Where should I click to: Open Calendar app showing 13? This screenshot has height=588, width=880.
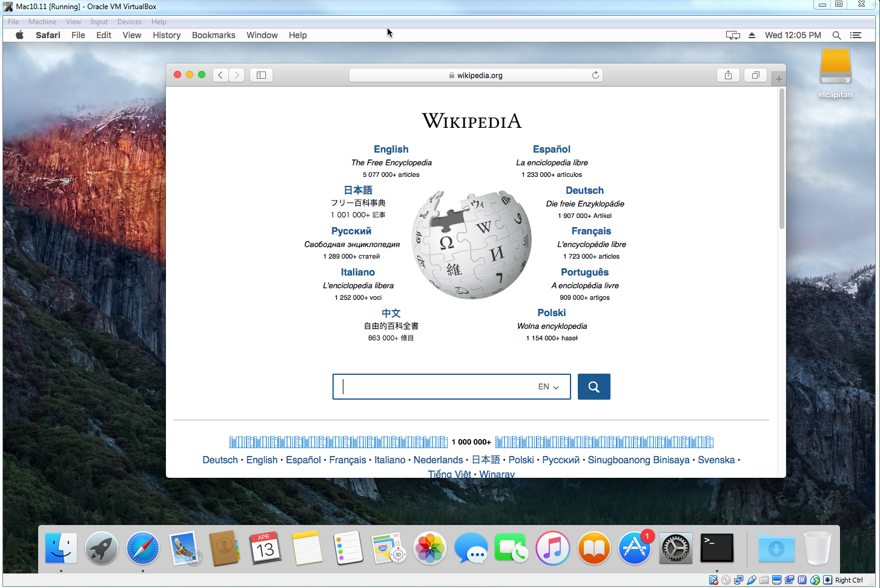click(x=266, y=549)
